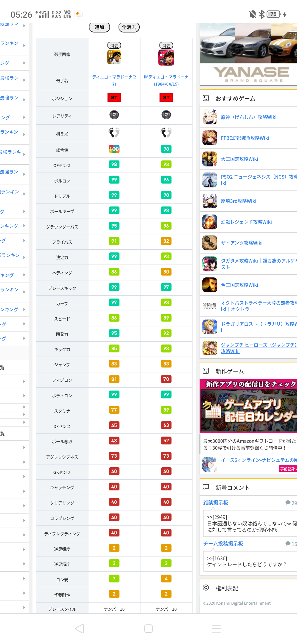Open 崩壊3rd攻略Wiki link

238,201
